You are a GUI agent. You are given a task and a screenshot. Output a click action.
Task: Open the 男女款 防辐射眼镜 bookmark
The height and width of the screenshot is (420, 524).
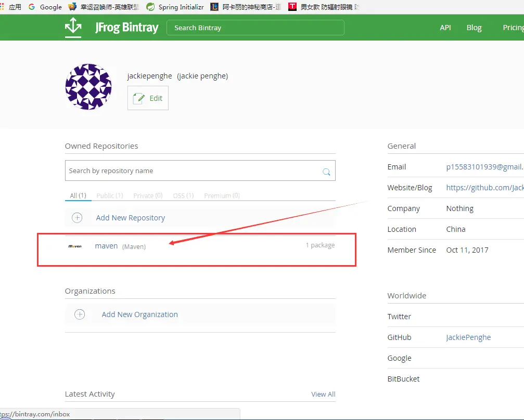click(324, 7)
